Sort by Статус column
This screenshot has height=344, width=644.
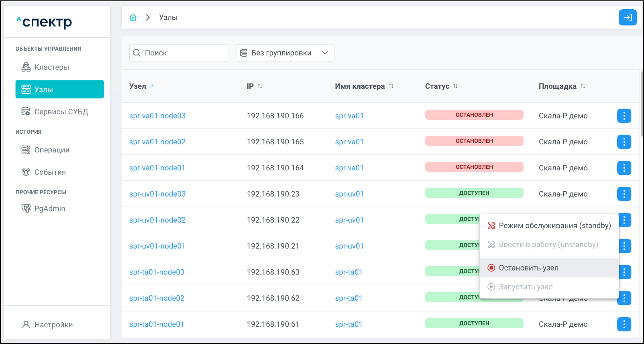[455, 86]
